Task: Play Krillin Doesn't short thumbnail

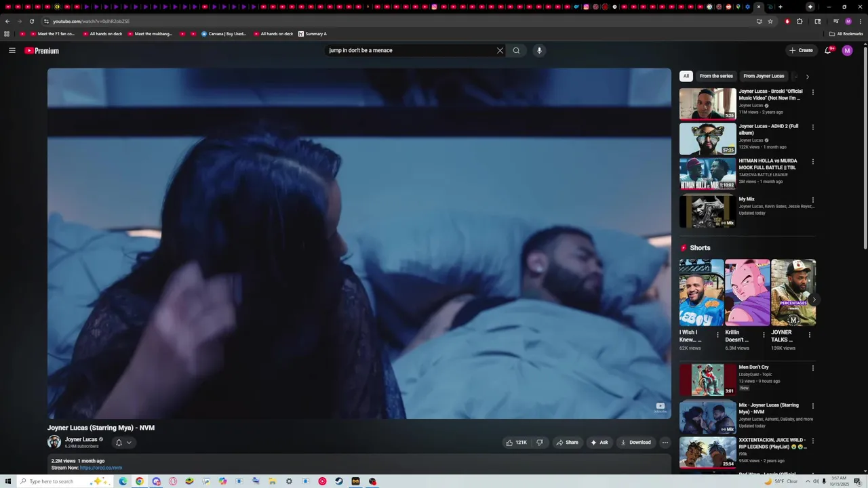Action: pos(747,293)
